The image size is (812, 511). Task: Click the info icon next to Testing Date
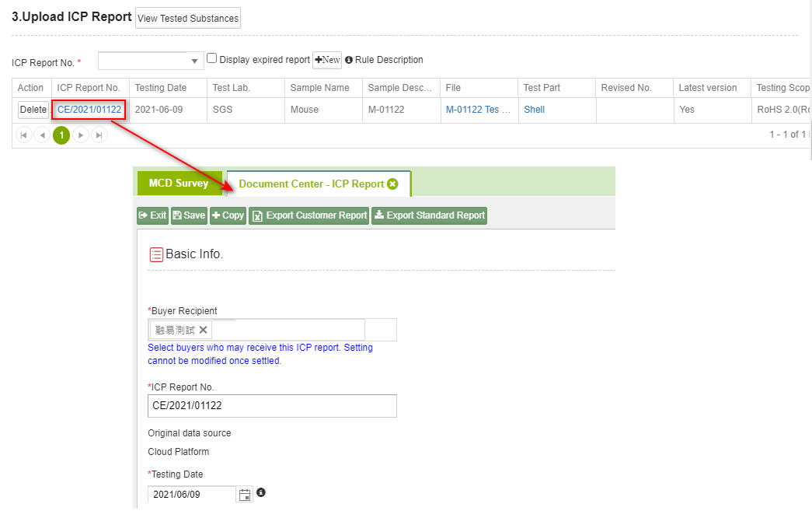point(261,493)
